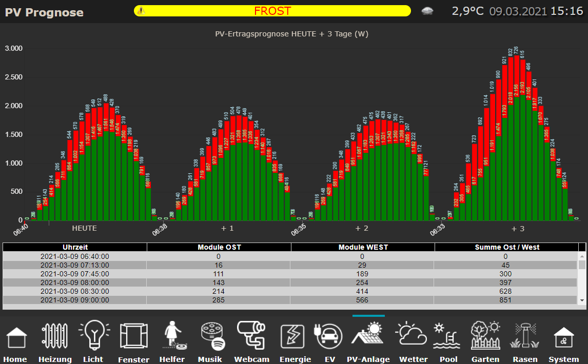Click Module WEST value 566

pos(362,300)
